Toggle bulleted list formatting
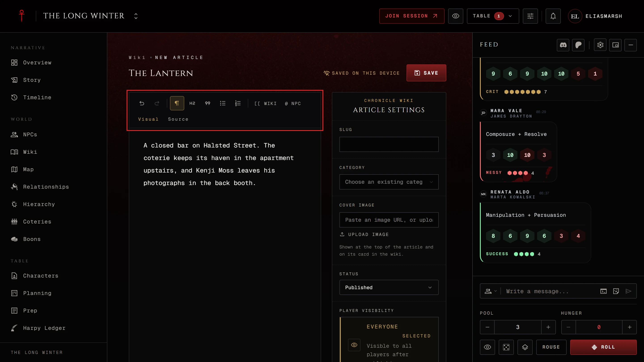The width and height of the screenshot is (644, 362). pyautogui.click(x=223, y=103)
